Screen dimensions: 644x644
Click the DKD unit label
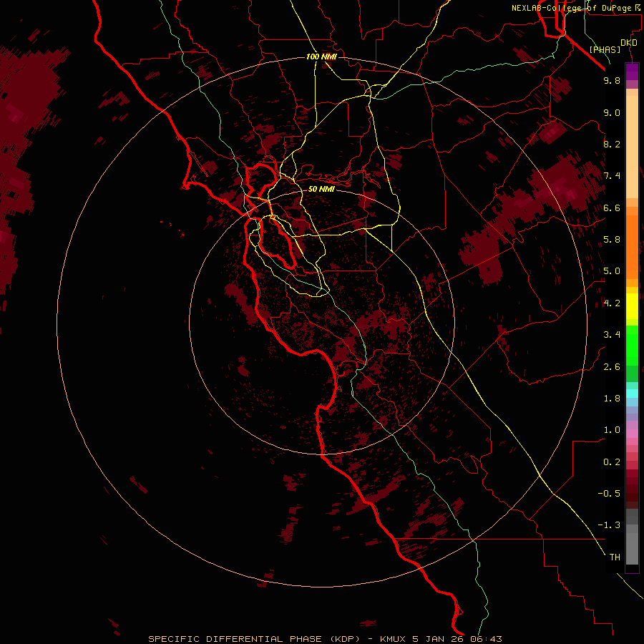click(628, 43)
